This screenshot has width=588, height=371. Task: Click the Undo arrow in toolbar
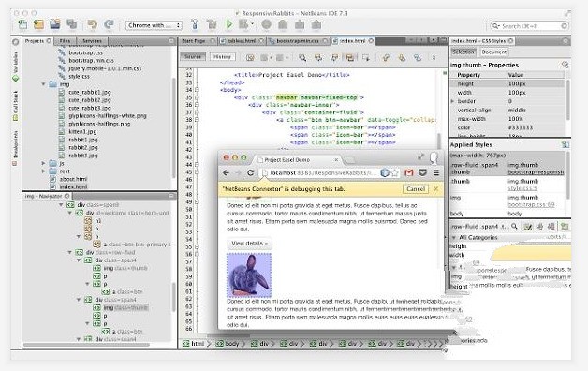click(92, 24)
